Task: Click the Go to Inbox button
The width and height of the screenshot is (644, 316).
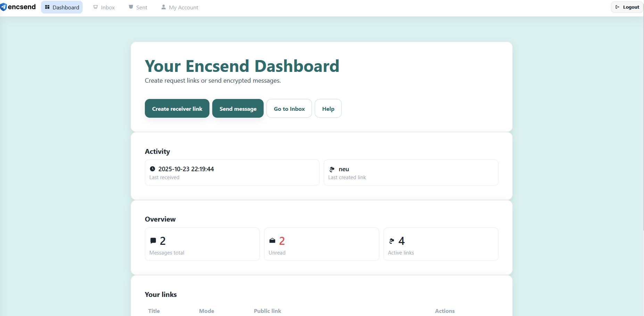Action: pyautogui.click(x=289, y=108)
